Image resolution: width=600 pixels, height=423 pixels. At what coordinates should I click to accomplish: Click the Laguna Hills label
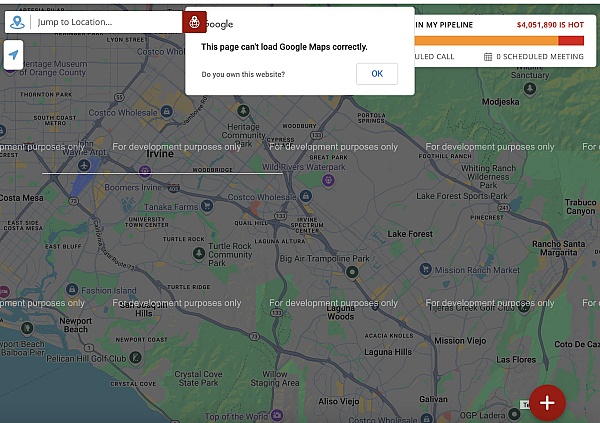coord(388,352)
